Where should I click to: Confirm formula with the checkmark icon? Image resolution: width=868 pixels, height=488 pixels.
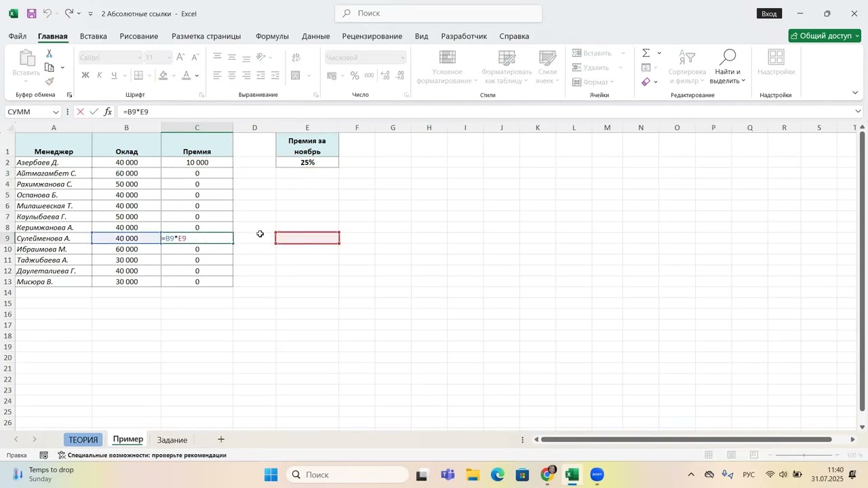[94, 112]
